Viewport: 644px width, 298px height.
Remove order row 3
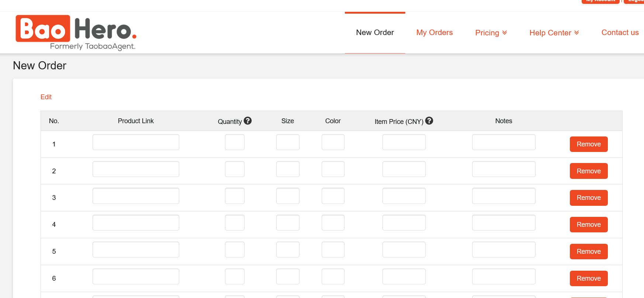point(589,198)
